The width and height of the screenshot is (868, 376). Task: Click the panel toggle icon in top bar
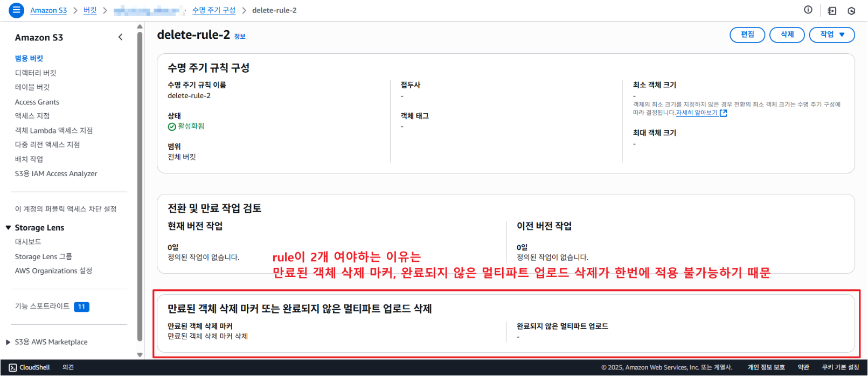[832, 11]
